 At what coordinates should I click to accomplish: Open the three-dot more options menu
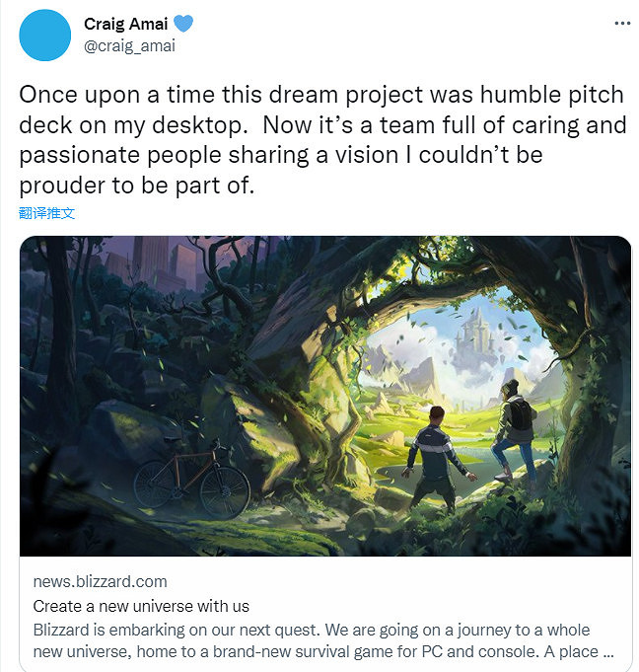click(x=621, y=22)
